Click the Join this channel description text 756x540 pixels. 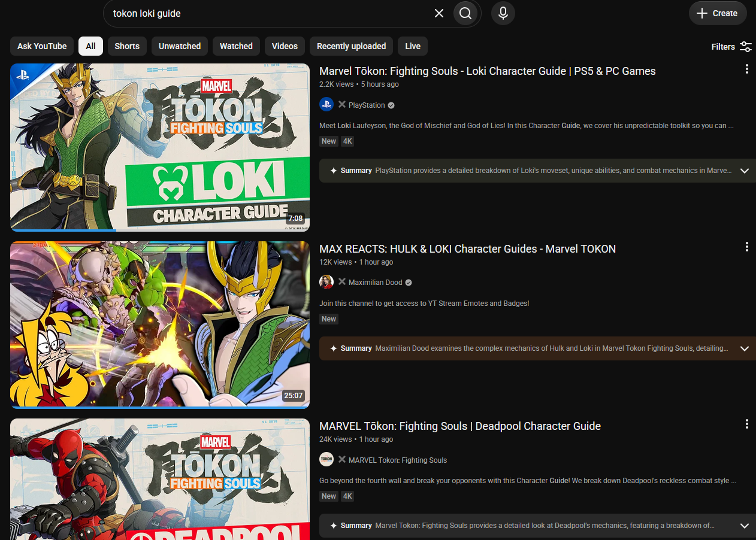[x=424, y=304]
